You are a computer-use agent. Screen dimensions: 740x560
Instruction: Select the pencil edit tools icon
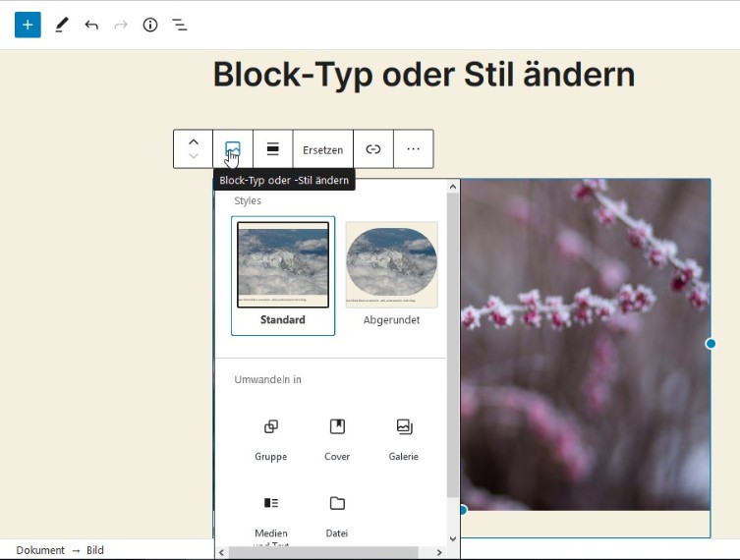point(62,25)
